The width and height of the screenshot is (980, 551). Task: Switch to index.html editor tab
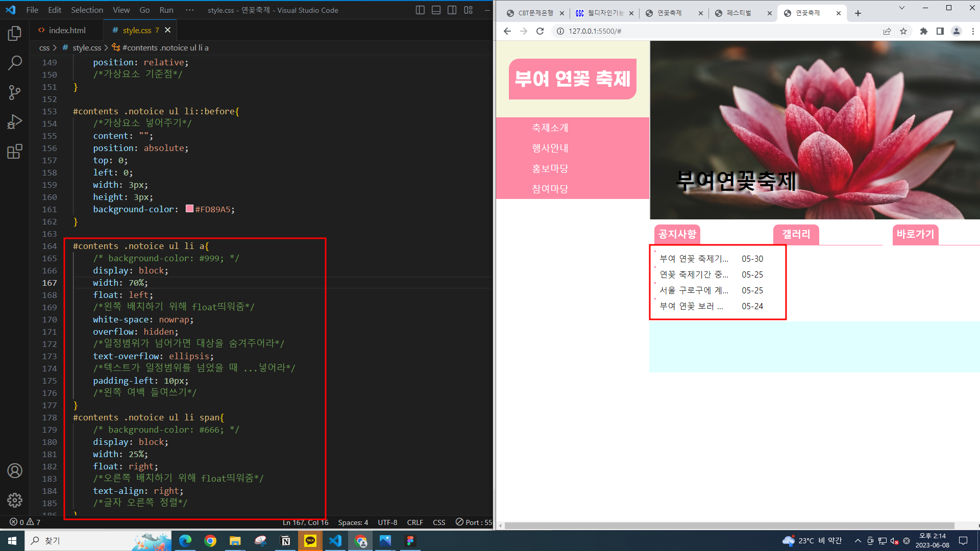click(67, 31)
